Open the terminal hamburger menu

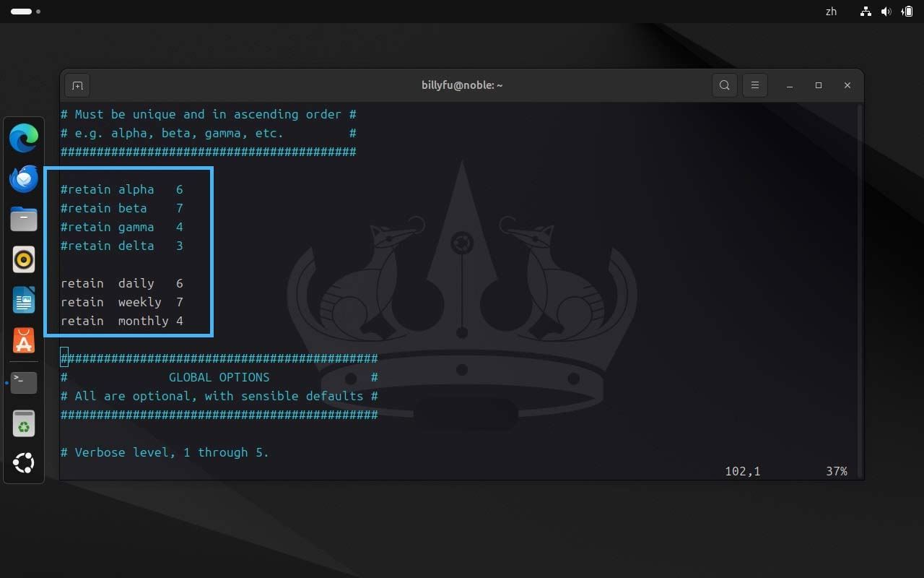(754, 85)
